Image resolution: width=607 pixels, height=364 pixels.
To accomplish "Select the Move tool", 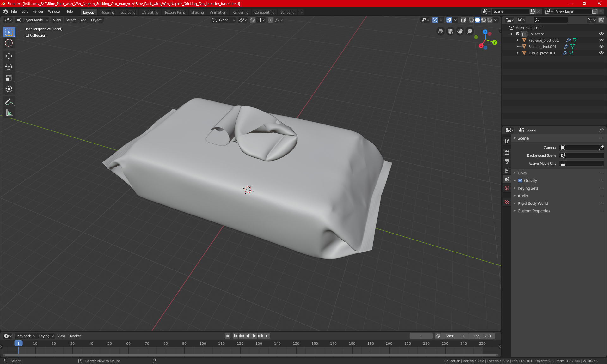I will 9,56.
